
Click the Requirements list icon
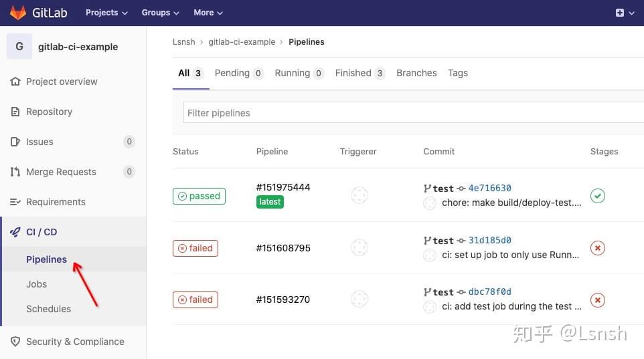point(15,202)
